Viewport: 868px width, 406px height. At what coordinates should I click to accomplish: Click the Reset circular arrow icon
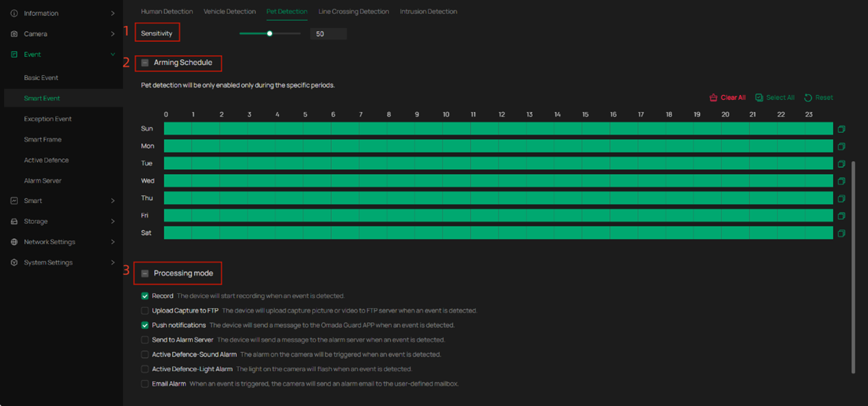tap(808, 98)
